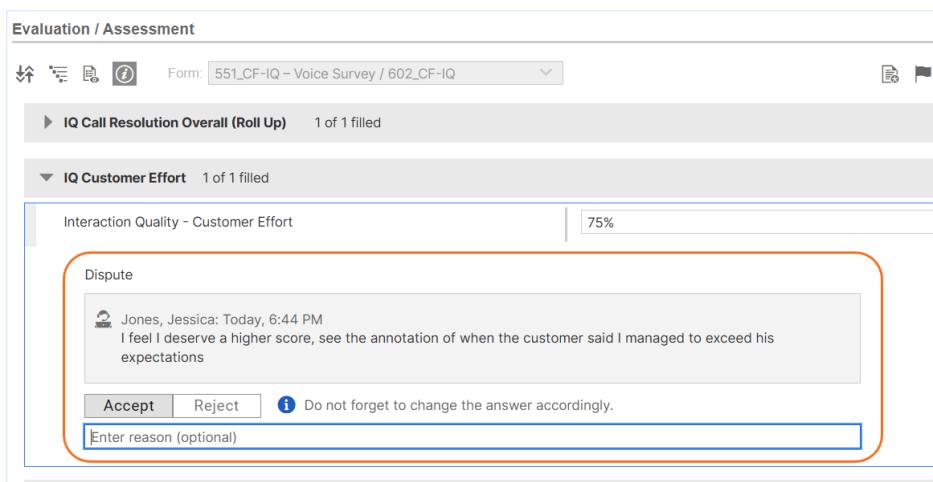
Task: Click the Enter reason text field
Action: (x=472, y=437)
